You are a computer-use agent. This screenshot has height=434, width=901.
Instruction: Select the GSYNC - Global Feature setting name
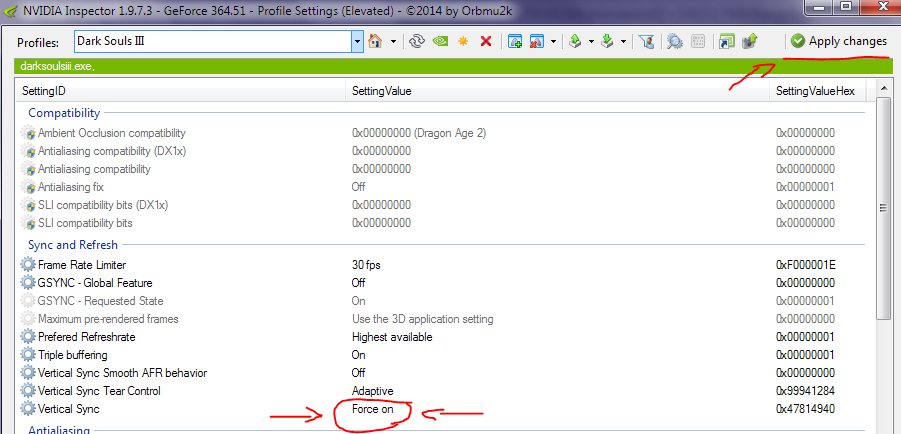[95, 283]
